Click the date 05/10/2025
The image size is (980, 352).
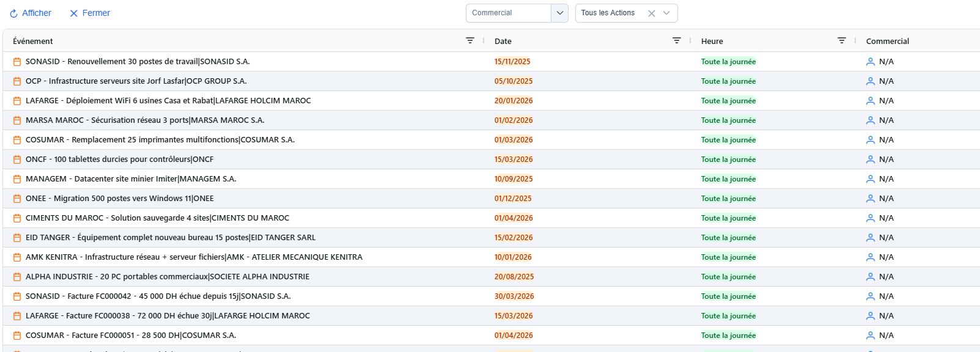(x=514, y=81)
